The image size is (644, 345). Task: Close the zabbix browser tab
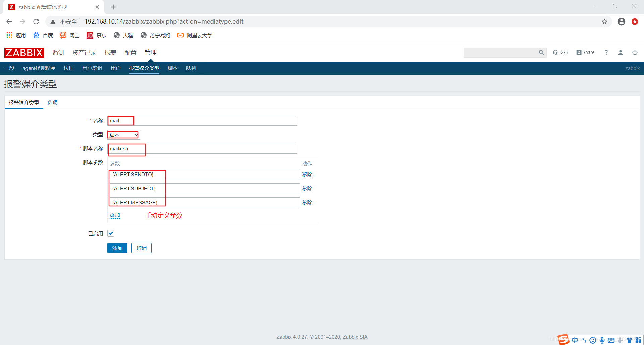click(97, 7)
